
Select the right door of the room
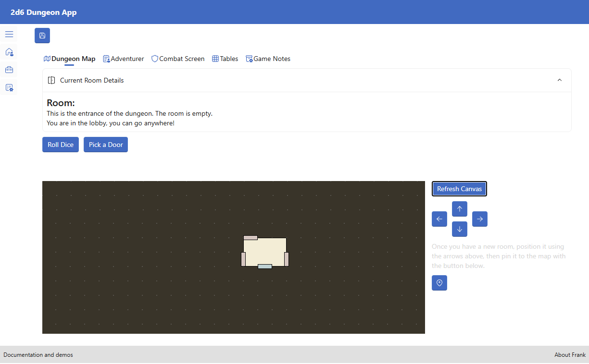287,259
